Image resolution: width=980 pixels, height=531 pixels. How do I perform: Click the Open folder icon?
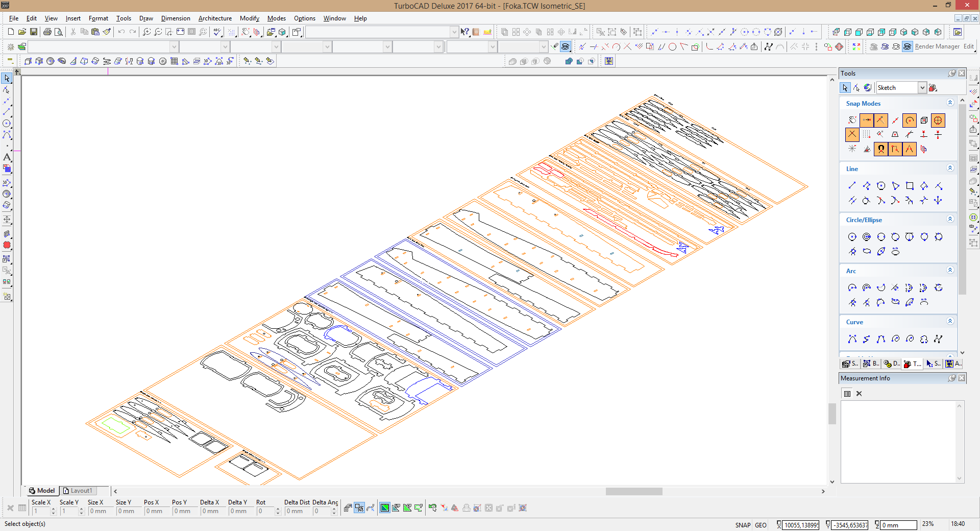(x=22, y=32)
